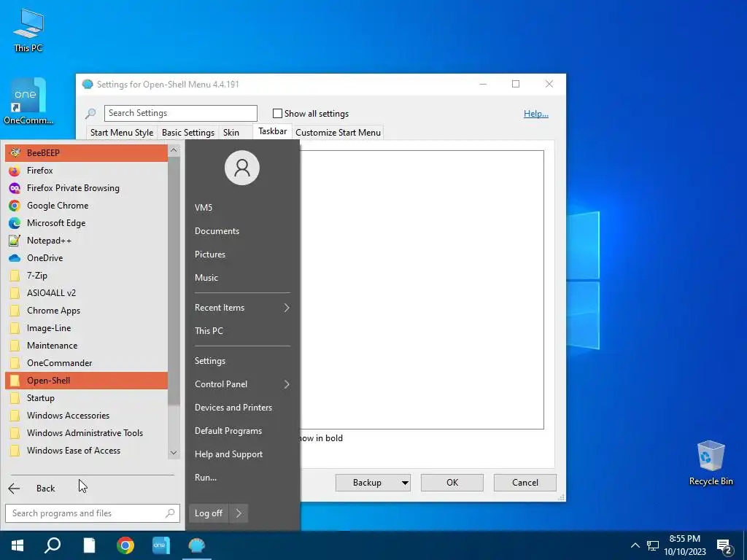Open the Backup dropdown arrow
This screenshot has width=747, height=560.
[x=405, y=483]
